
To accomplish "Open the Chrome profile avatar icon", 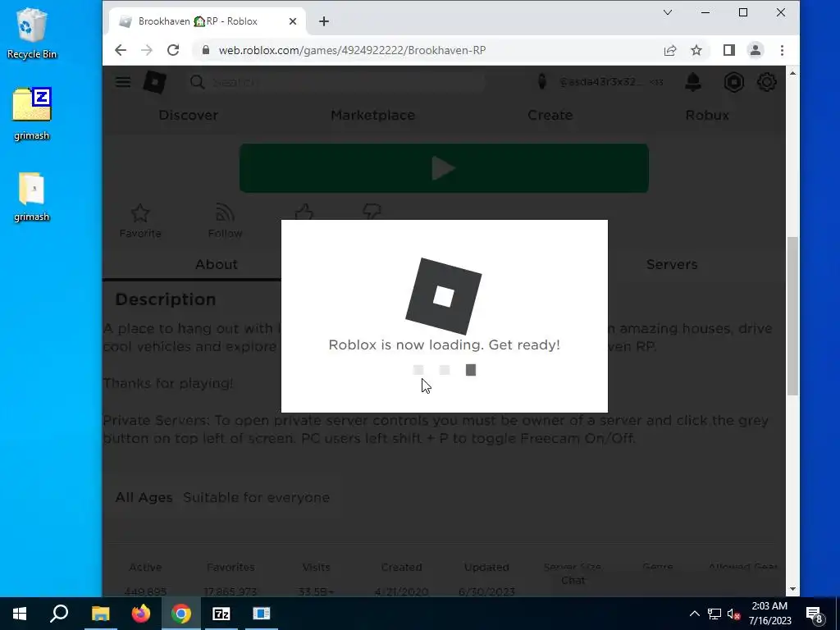I will (x=756, y=50).
